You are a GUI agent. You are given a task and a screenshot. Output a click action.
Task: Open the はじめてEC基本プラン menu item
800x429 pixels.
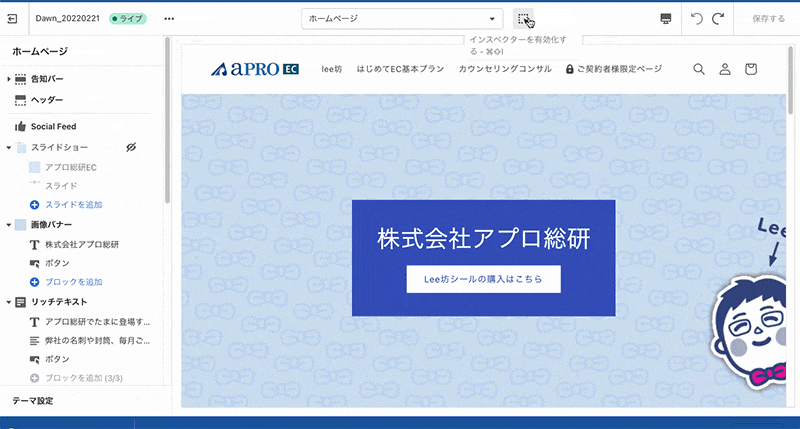(x=400, y=69)
